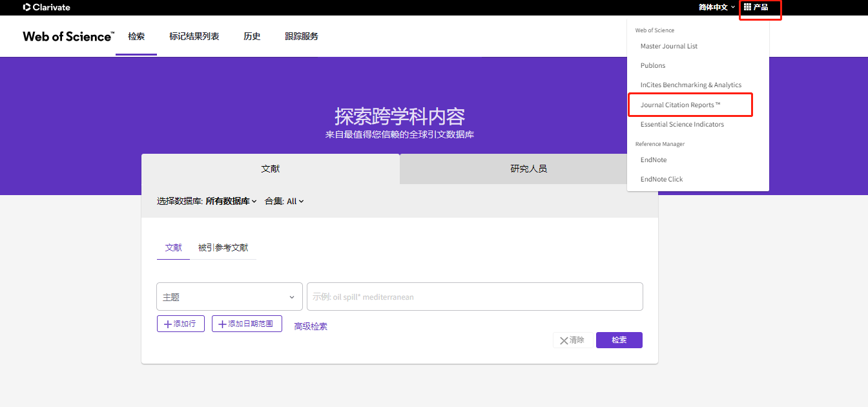
Task: Open the 产品 products grid menu
Action: (756, 7)
